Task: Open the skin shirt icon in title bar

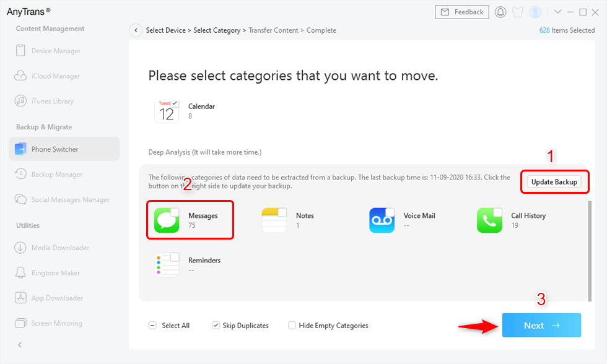Action: point(518,12)
